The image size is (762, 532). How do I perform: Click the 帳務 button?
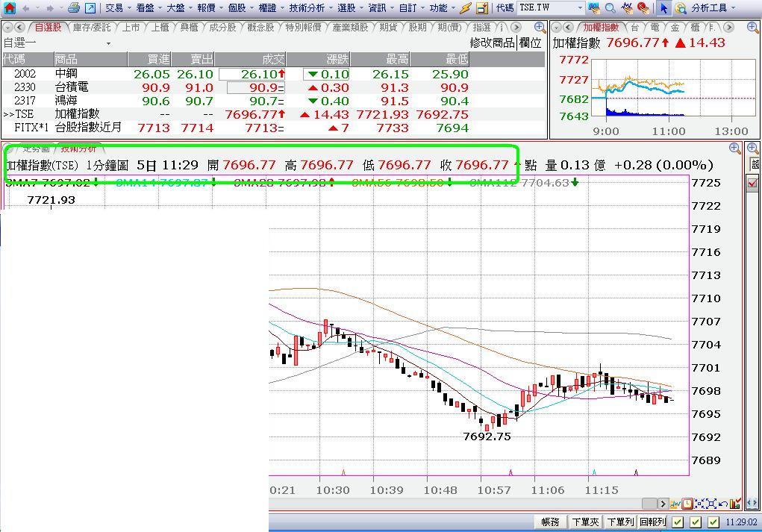550,522
